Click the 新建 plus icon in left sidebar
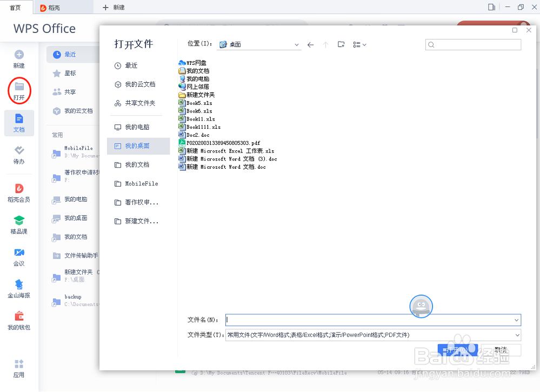 [19, 55]
